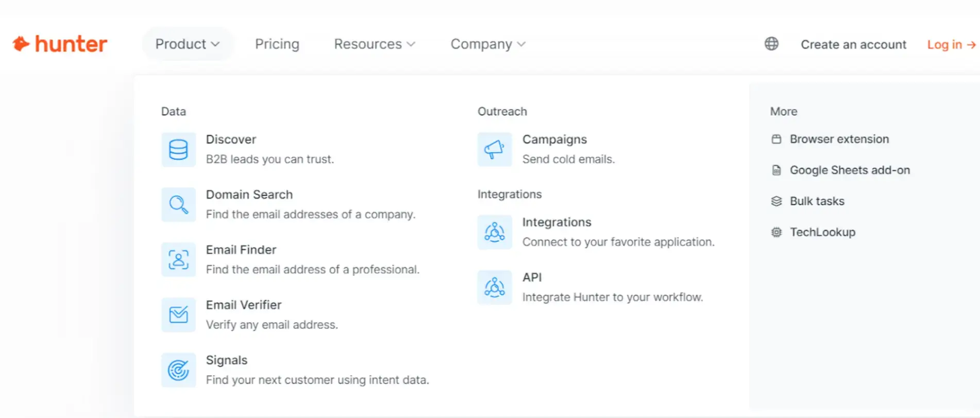Screen dimensions: 980x418
Task: Click the Data section heading
Action: pyautogui.click(x=174, y=112)
